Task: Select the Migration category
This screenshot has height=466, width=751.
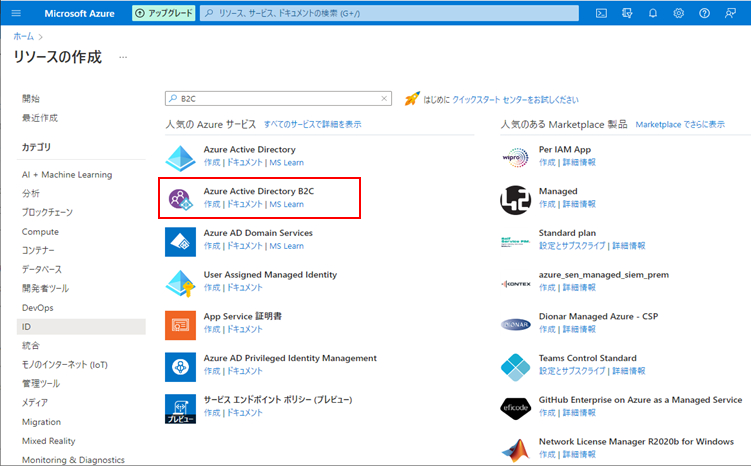Action: tap(41, 421)
